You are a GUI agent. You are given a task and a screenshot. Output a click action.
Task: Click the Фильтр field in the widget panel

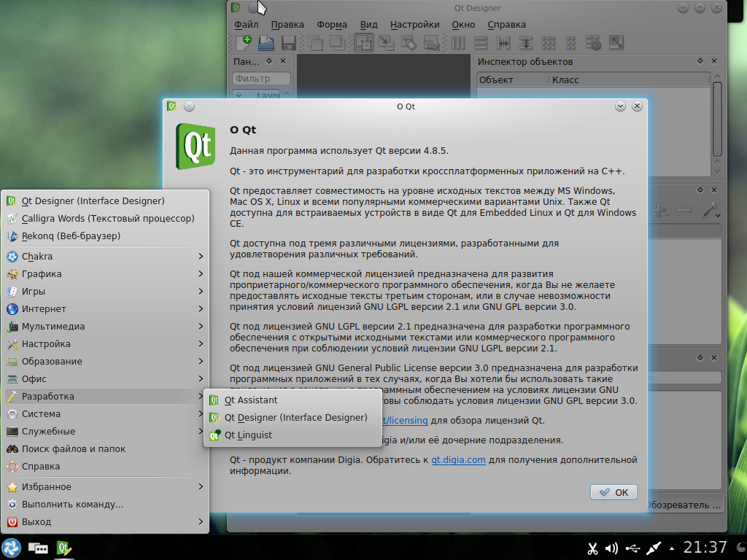pos(262,79)
